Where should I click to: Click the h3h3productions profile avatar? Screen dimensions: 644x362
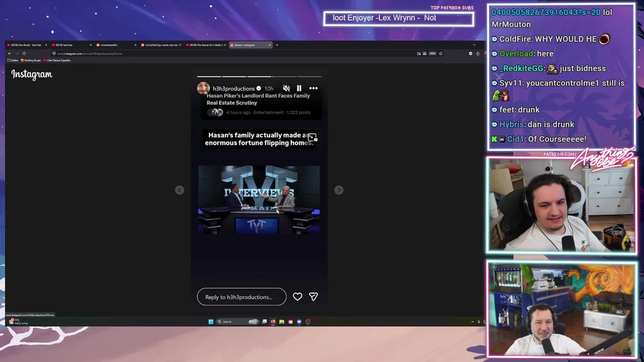pos(203,88)
